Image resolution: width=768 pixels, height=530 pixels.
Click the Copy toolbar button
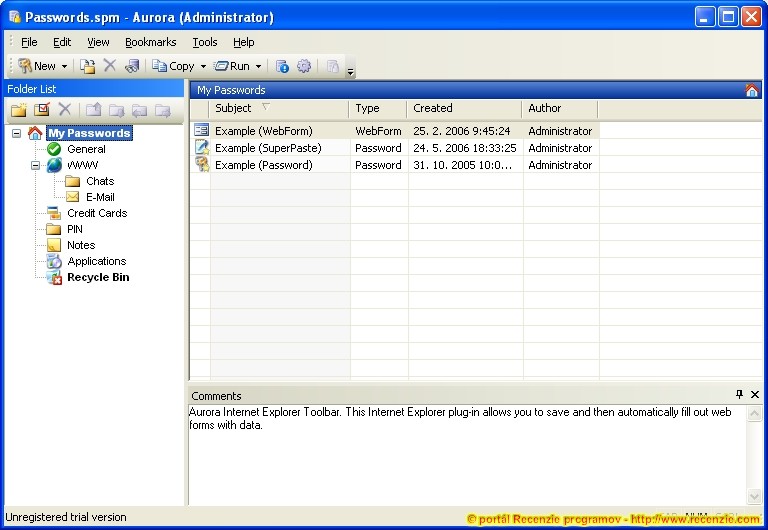173,66
